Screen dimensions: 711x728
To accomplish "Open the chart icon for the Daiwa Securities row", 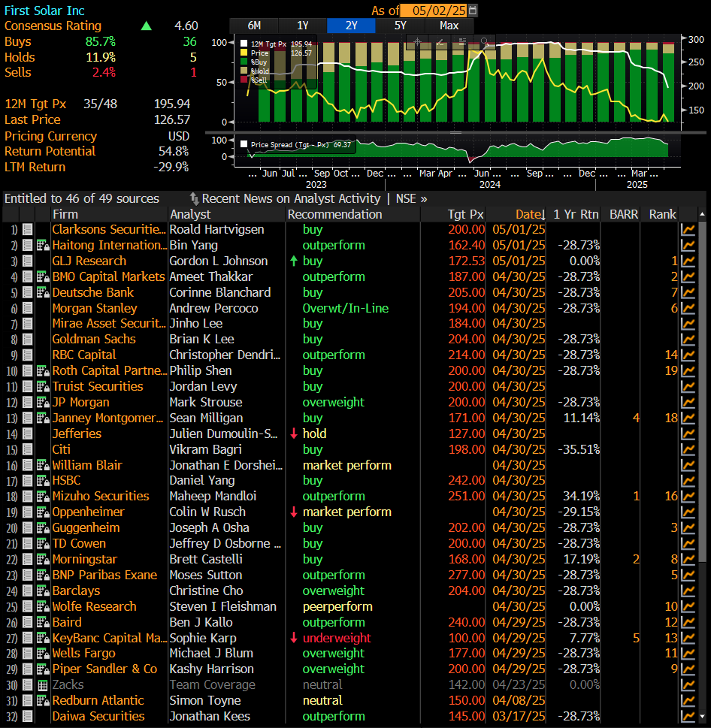I will (688, 716).
